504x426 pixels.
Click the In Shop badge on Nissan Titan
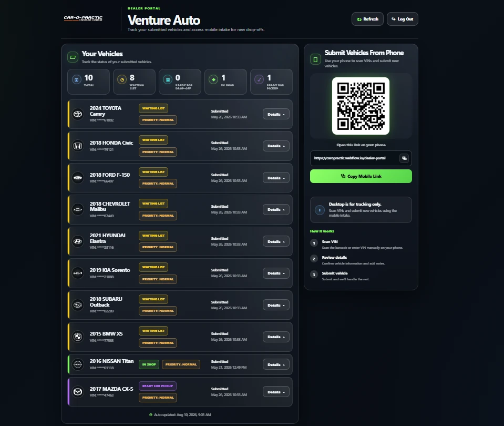click(x=149, y=364)
